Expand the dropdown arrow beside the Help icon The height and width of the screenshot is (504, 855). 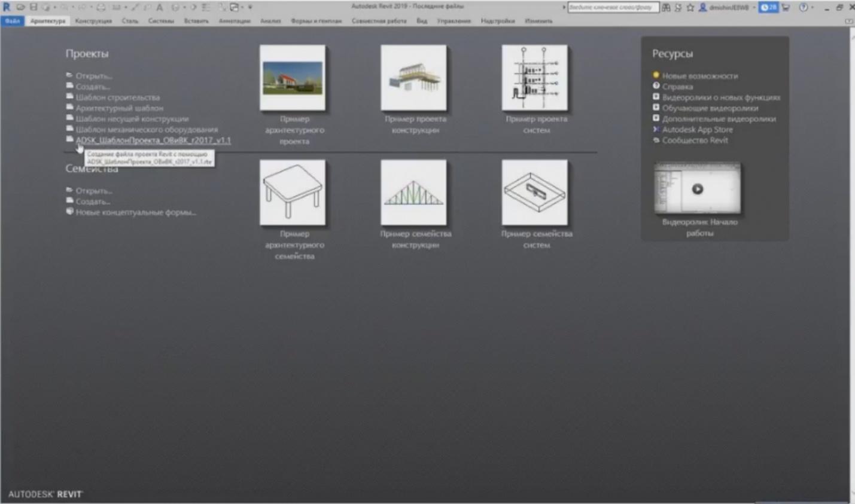point(812,7)
